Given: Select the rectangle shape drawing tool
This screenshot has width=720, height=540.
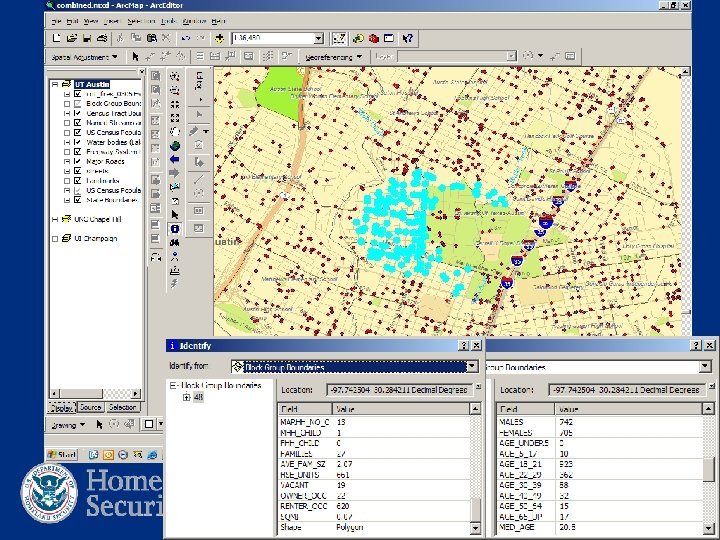Looking at the screenshot, I should pyautogui.click(x=149, y=424).
